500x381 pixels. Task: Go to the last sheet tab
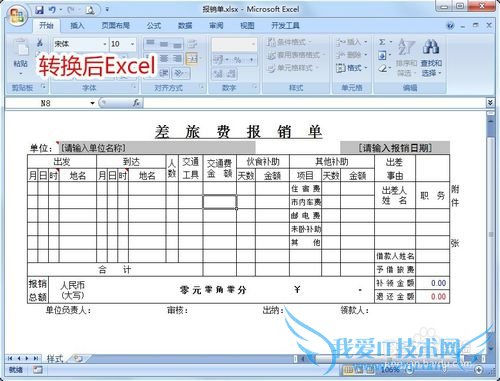tap(36, 359)
